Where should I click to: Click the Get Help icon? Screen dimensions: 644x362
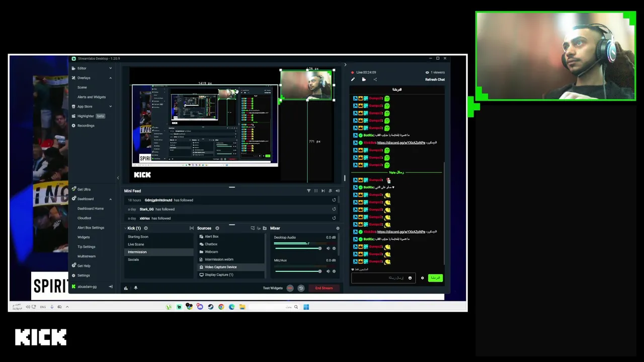click(x=73, y=266)
